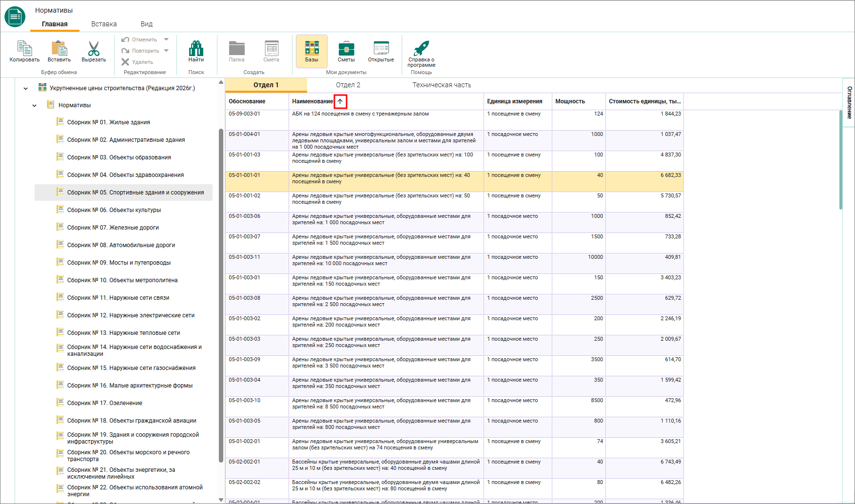Screen dimensions: 855x504
Task: Collapse the Нормативы tree folder
Action: 34,106
